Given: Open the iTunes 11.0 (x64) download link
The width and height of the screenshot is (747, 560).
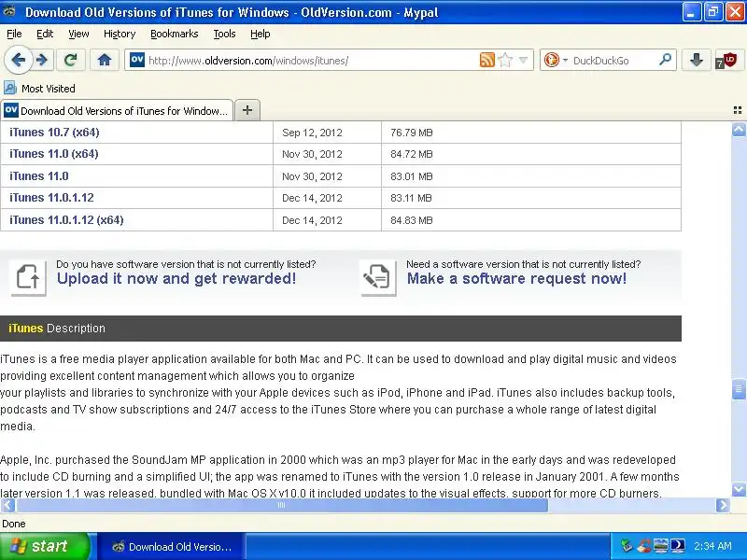Looking at the screenshot, I should point(54,154).
